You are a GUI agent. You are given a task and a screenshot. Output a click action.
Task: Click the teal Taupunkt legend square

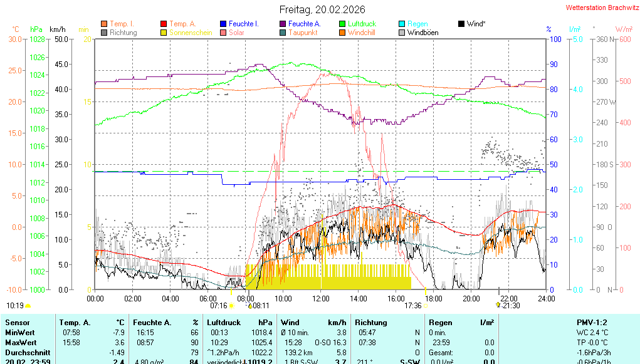point(283,33)
